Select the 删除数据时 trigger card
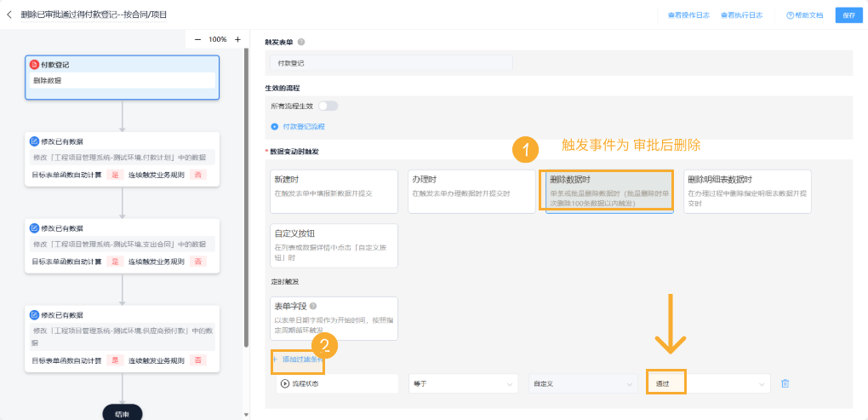This screenshot has height=420, width=868. pos(609,192)
